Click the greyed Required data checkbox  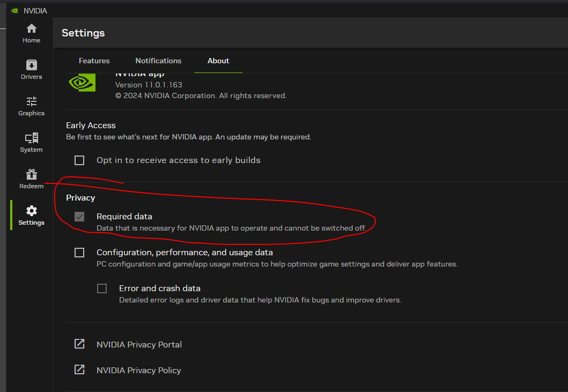(x=79, y=217)
